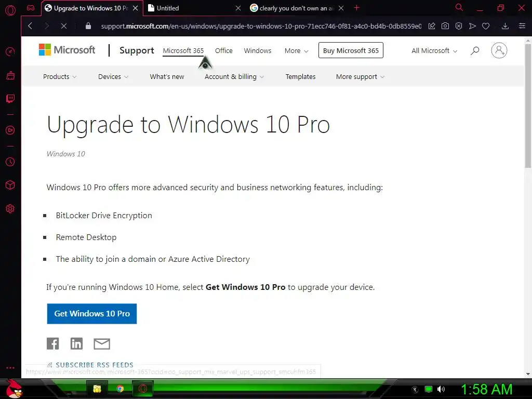Open Twitch panel in sidebar
The height and width of the screenshot is (399, 532).
10,99
